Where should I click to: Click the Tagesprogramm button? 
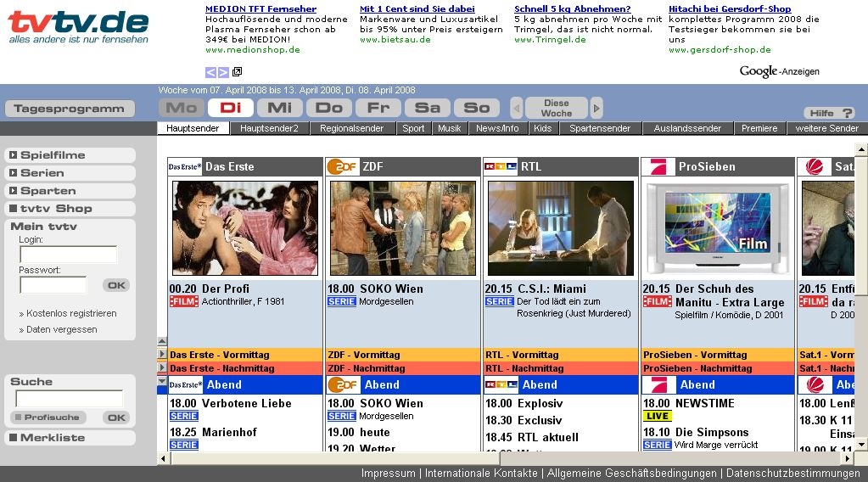(x=70, y=109)
